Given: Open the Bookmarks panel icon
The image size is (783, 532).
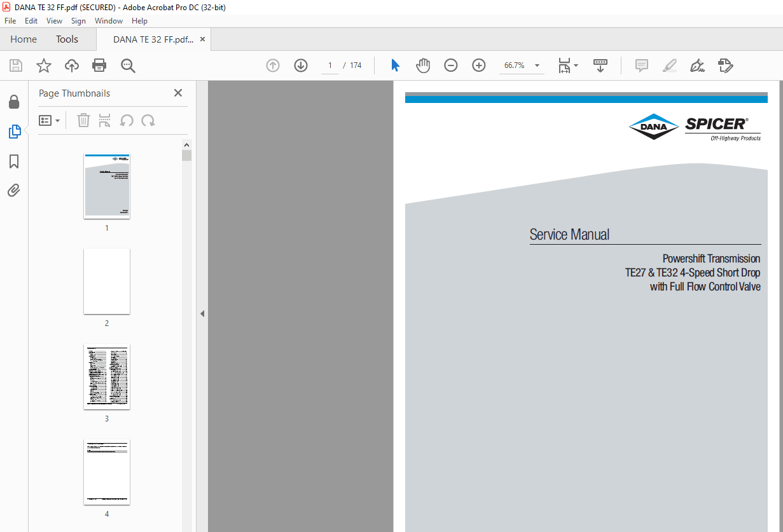Looking at the screenshot, I should pyautogui.click(x=14, y=161).
